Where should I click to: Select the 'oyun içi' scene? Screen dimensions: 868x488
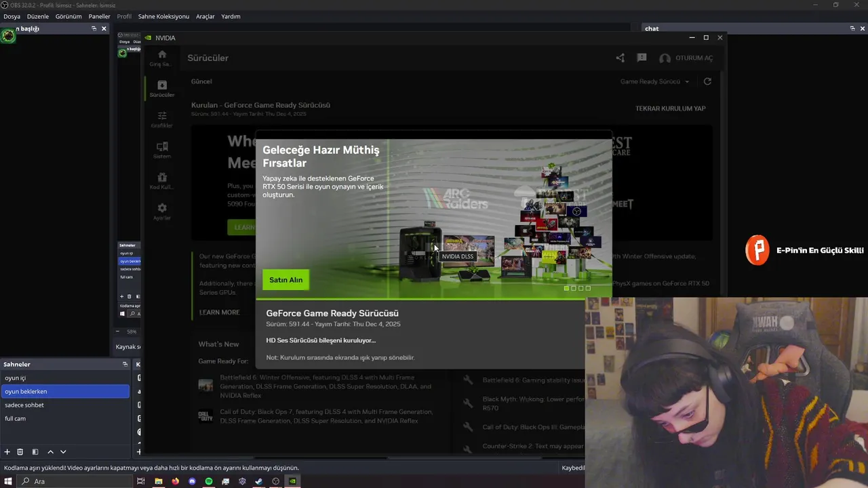[65, 378]
